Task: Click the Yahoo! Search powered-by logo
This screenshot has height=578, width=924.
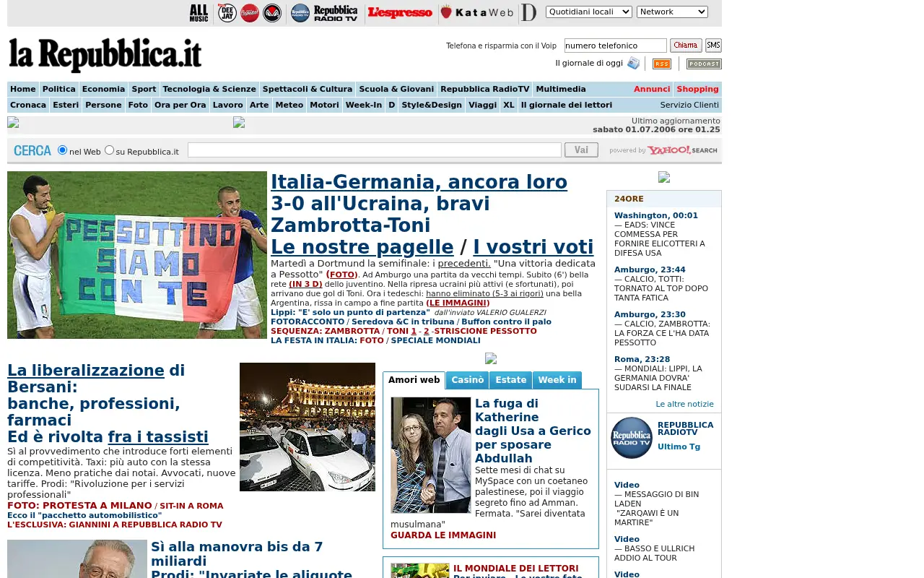Action: tap(663, 150)
